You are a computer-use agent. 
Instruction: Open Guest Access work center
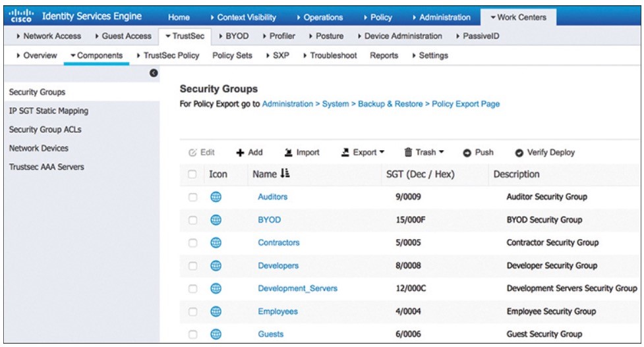(x=123, y=36)
